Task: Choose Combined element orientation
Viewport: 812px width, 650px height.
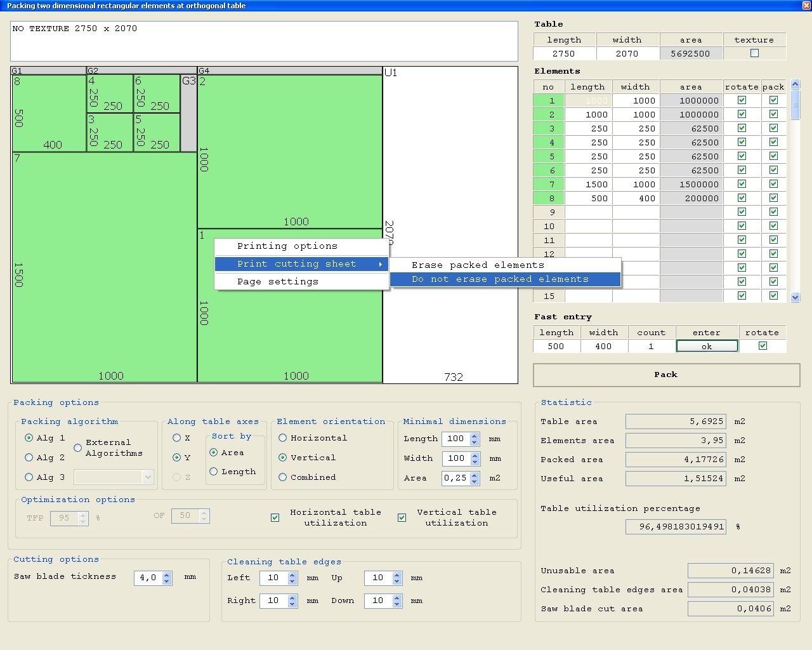Action: click(x=283, y=477)
